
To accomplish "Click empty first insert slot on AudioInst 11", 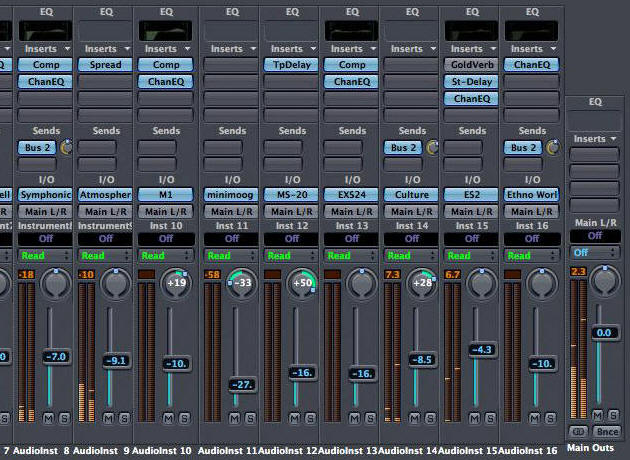I will 231,65.
